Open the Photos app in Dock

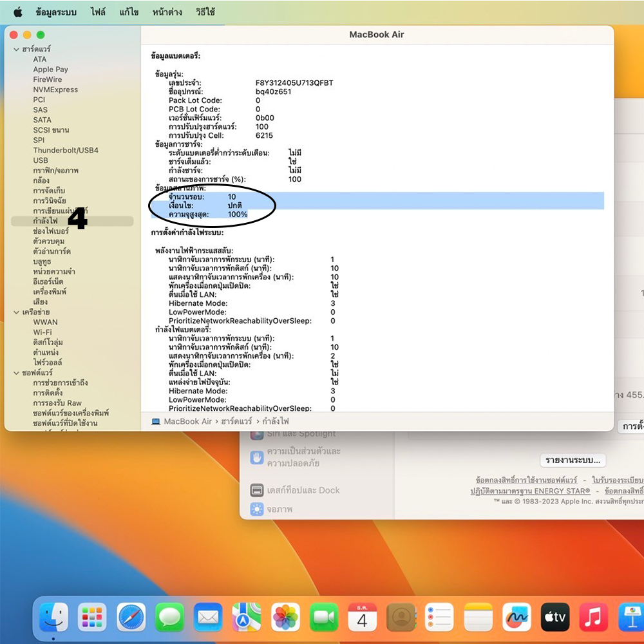click(285, 618)
